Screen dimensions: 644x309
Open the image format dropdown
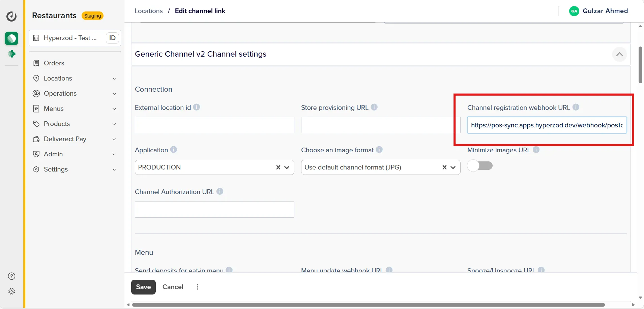pos(453,167)
